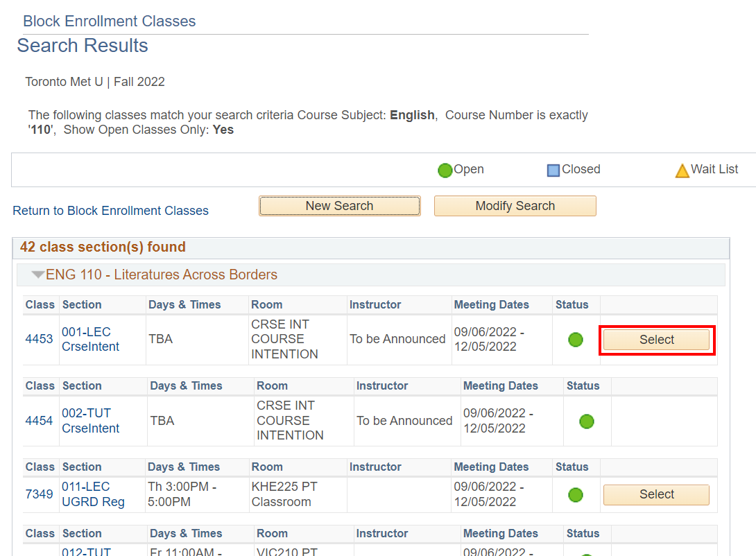Click the green Open icon in legend
Viewport: 756px width, 556px height.
click(445, 170)
